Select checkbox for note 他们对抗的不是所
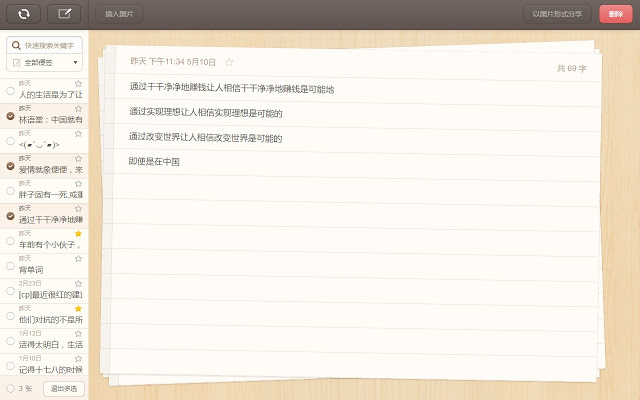The height and width of the screenshot is (400, 640). coord(11,316)
